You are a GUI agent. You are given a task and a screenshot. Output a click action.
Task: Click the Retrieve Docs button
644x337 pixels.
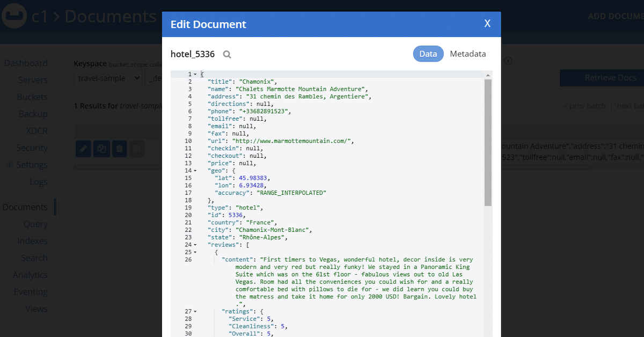602,78
